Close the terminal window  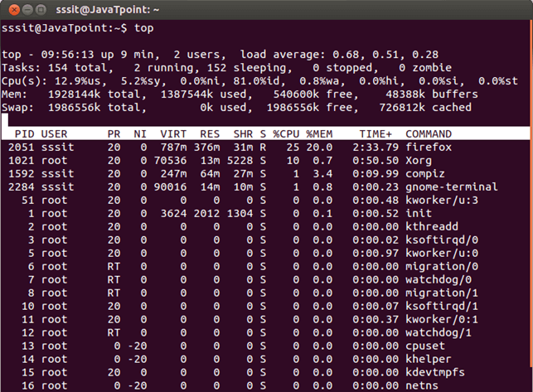click(14, 10)
